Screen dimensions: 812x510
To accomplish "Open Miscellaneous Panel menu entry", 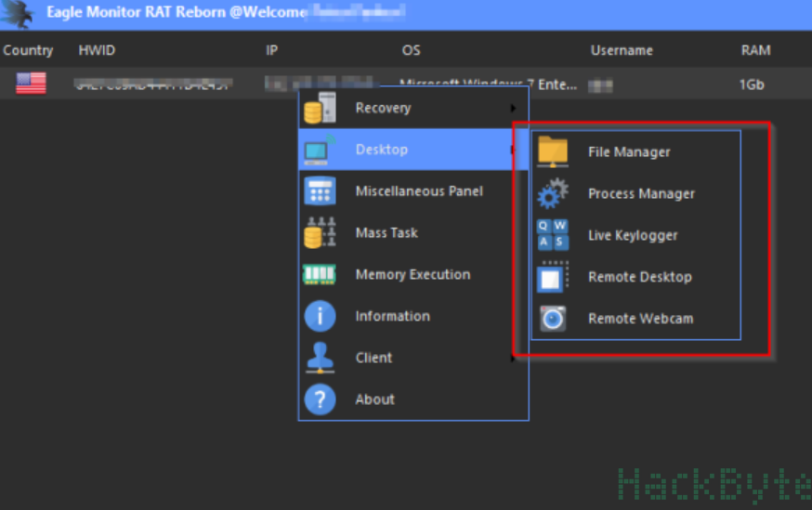I will point(413,191).
